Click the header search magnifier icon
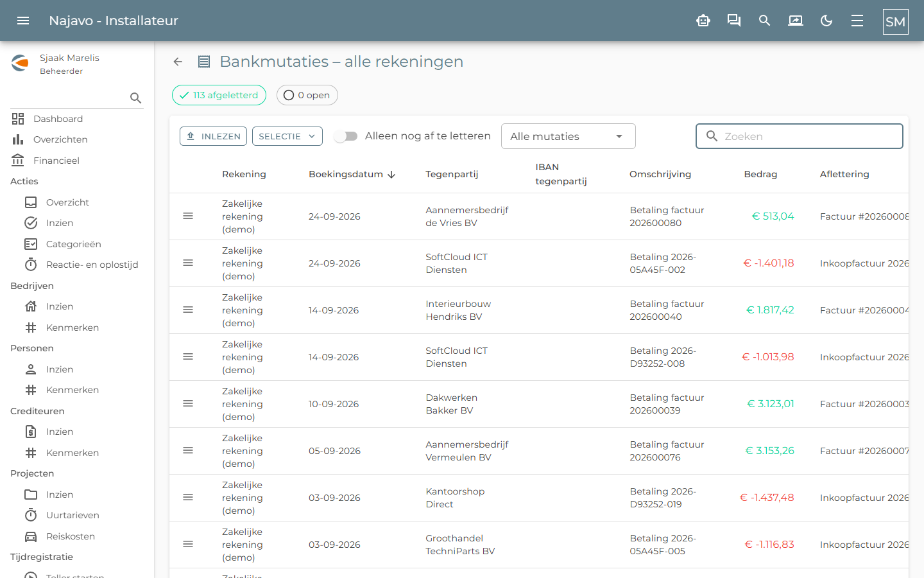 pyautogui.click(x=765, y=21)
